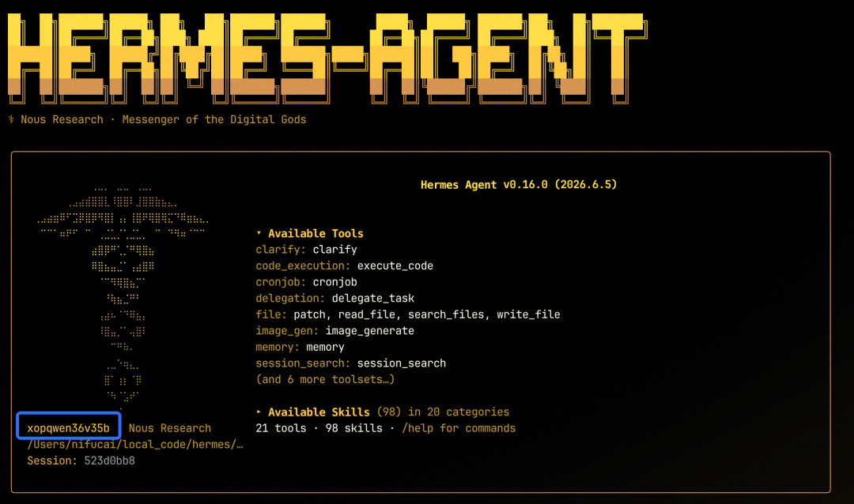The width and height of the screenshot is (854, 504).
Task: Click the image_generate tool name
Action: click(x=370, y=330)
